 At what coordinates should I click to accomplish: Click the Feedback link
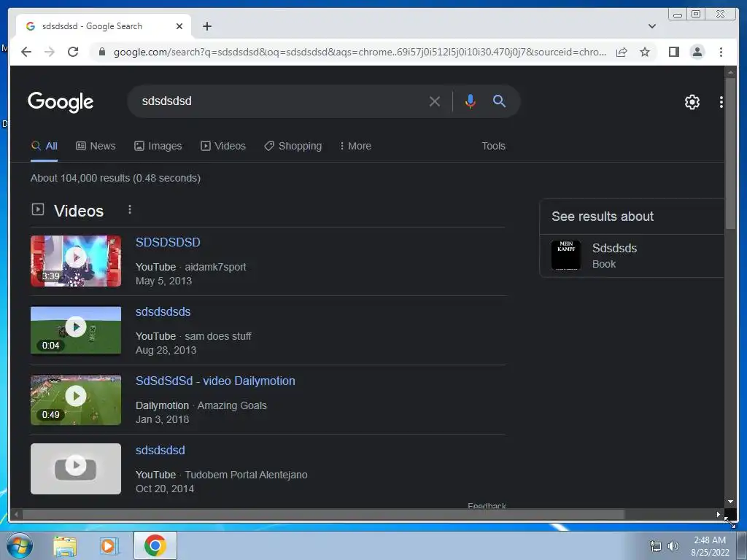487,505
